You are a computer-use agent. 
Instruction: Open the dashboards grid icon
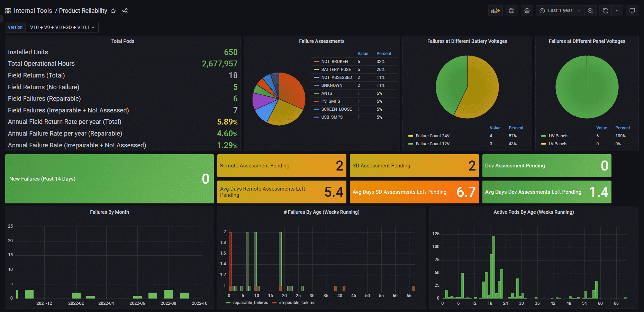click(8, 11)
